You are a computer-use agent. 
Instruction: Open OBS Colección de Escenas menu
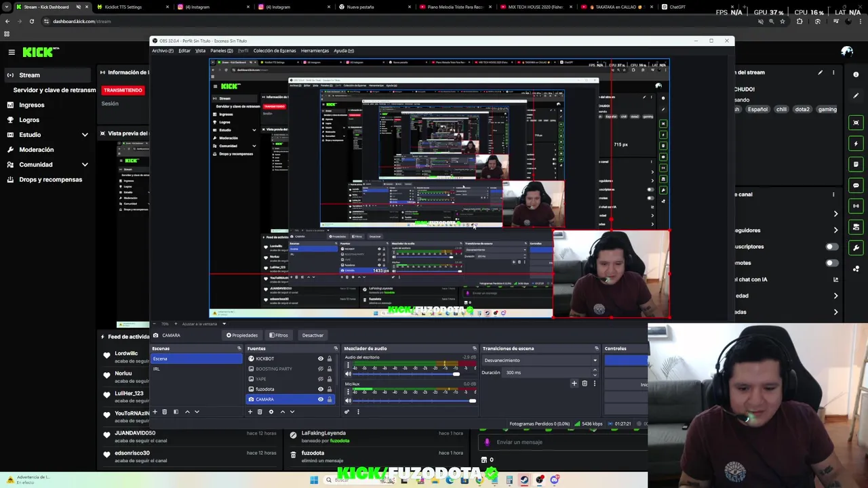[275, 51]
